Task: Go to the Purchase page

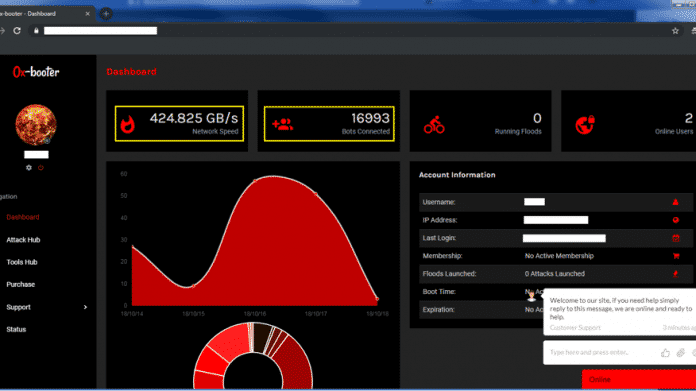Action: pos(20,284)
